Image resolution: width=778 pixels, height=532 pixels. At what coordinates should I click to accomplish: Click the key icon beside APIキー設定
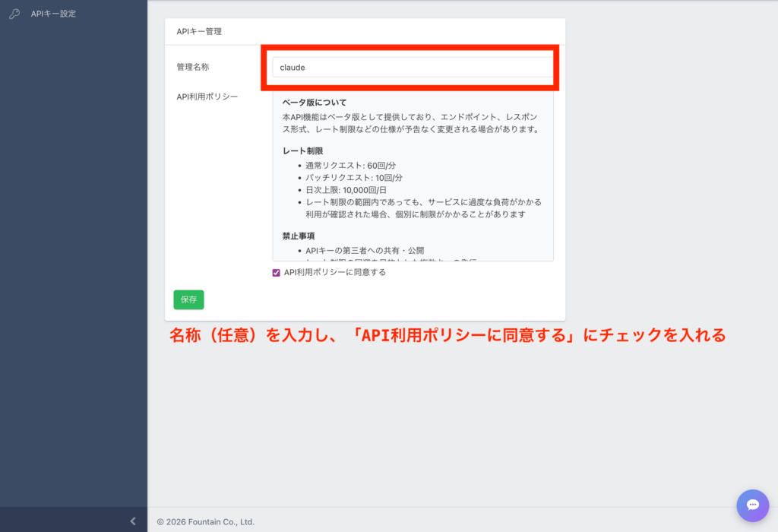(x=14, y=14)
